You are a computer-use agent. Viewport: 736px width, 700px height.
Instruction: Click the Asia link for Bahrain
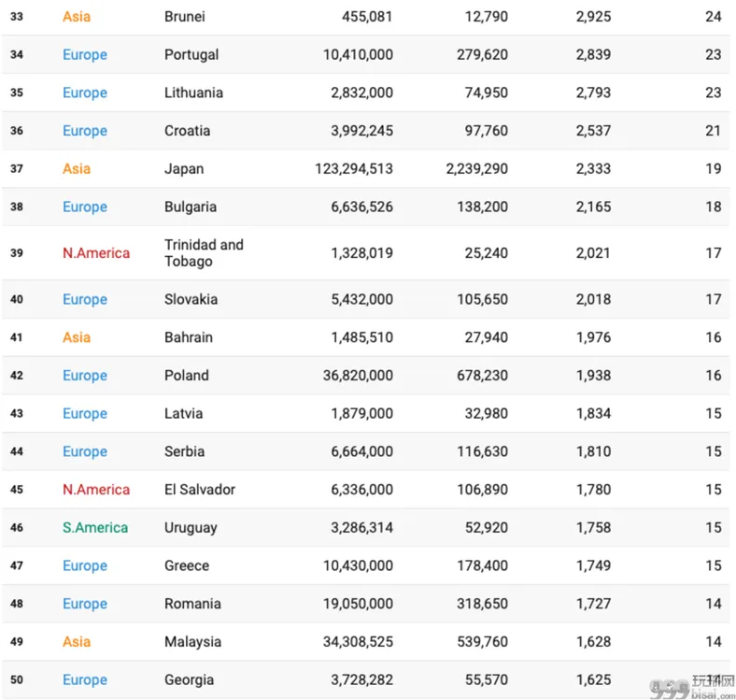point(77,337)
